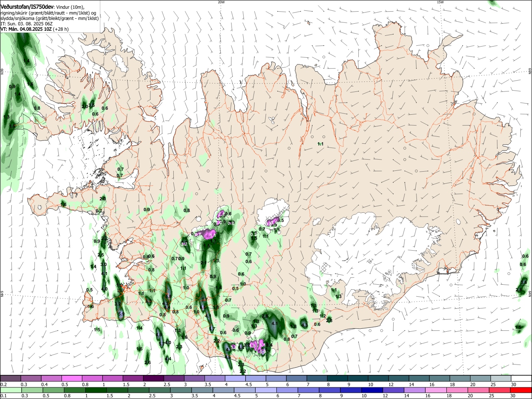This screenshot has width=532, height=399.
Task: Pick the dark teal 9–10 mm snow swatch
Action: point(358,379)
